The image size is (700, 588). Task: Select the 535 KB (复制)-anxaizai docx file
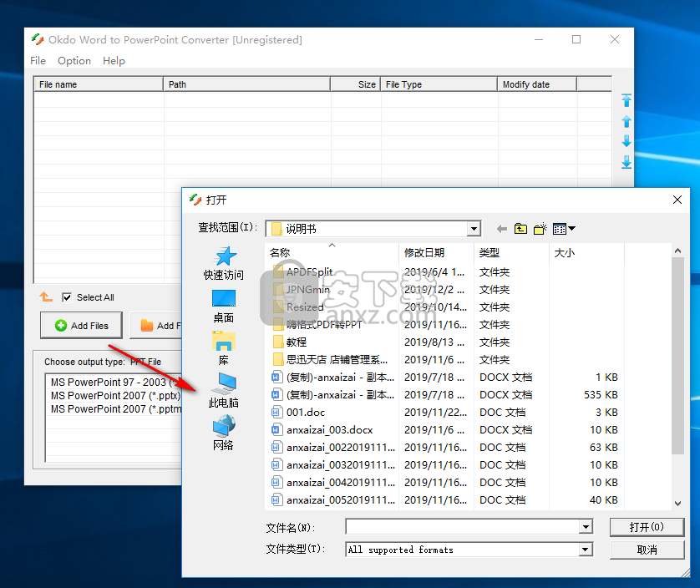pyautogui.click(x=333, y=395)
